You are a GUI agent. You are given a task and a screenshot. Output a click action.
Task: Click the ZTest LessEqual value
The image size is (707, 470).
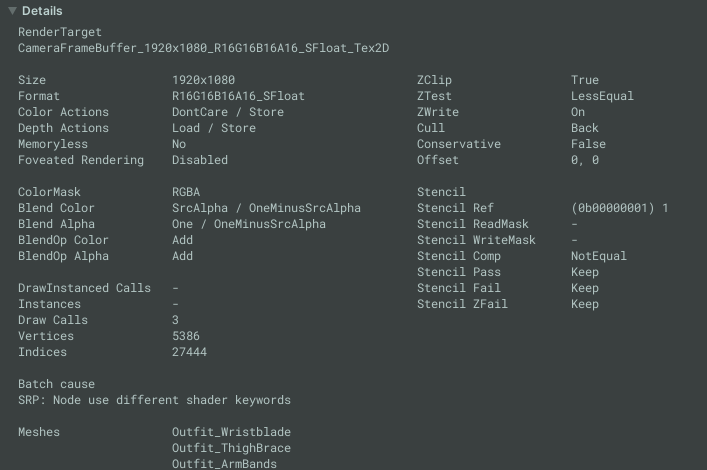click(x=602, y=96)
